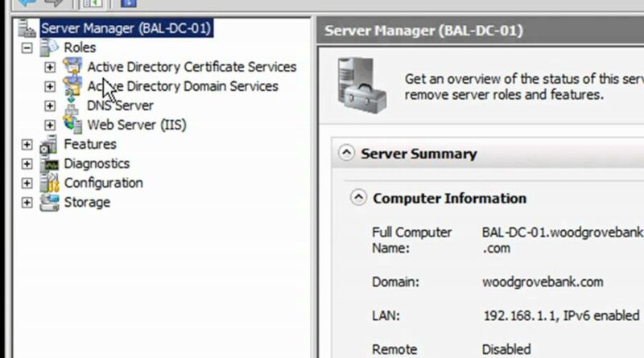This screenshot has width=644, height=358.
Task: Expand the DNS Server node
Action: (50, 105)
